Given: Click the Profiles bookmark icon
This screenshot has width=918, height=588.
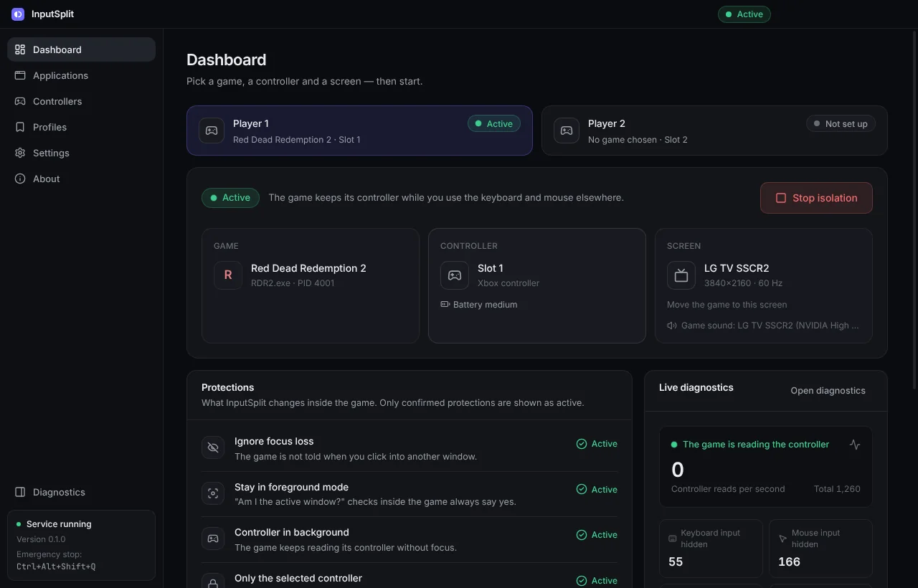Looking at the screenshot, I should coord(20,127).
